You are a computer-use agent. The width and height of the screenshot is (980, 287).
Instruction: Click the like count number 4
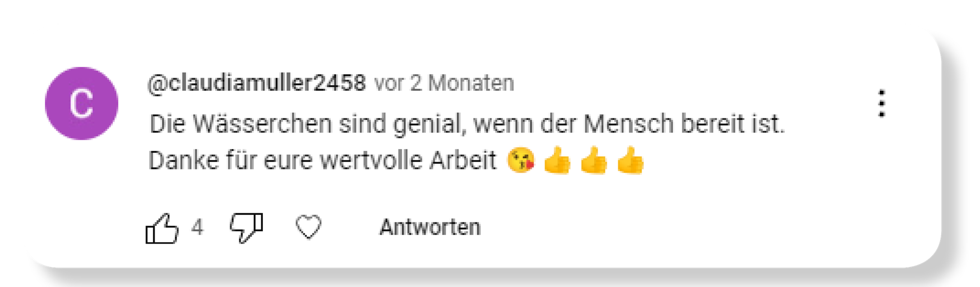[197, 227]
